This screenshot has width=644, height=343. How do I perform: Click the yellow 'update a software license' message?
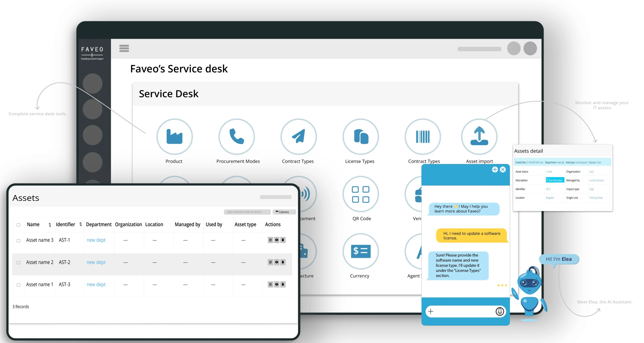click(472, 235)
